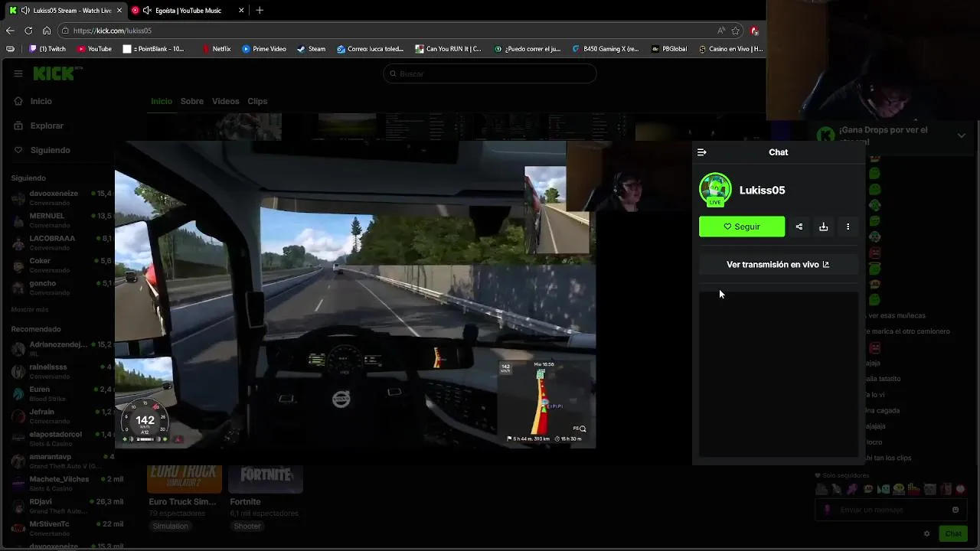
Task: Open the Kick sidebar hamburger menu
Action: click(18, 73)
